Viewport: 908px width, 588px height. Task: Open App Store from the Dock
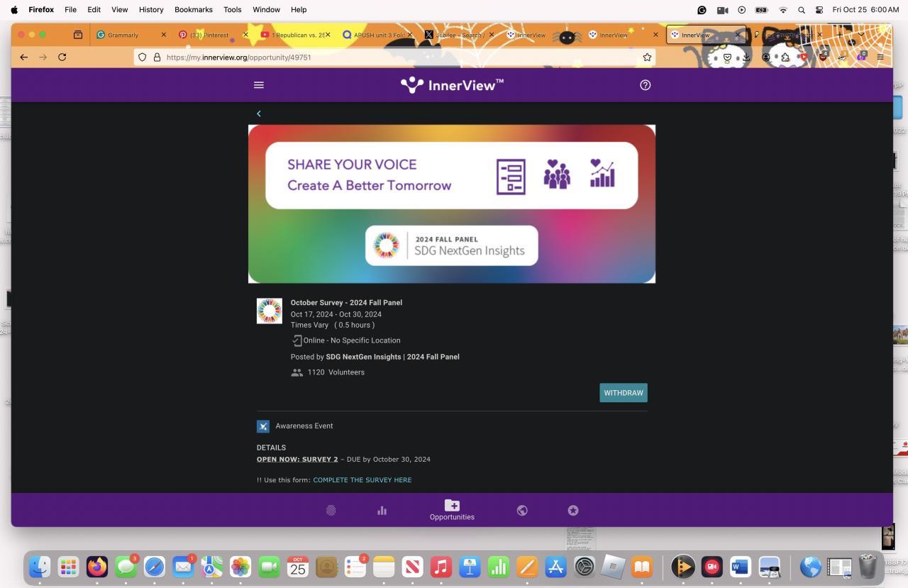pos(555,567)
